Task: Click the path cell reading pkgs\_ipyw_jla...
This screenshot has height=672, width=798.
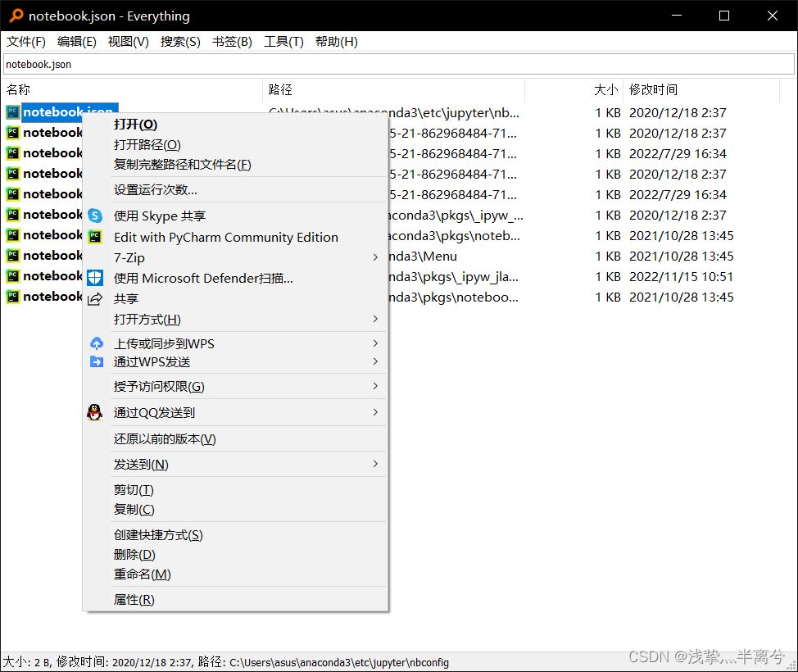Action: pyautogui.click(x=453, y=276)
